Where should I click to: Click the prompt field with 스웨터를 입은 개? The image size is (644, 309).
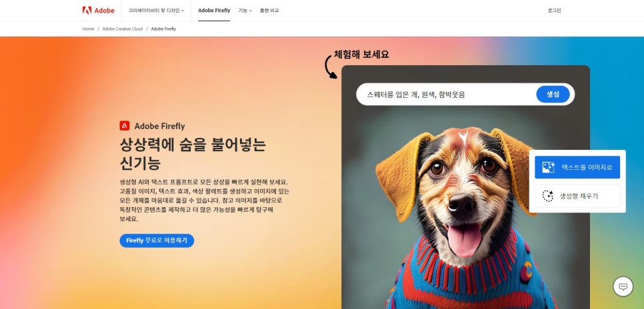click(445, 95)
